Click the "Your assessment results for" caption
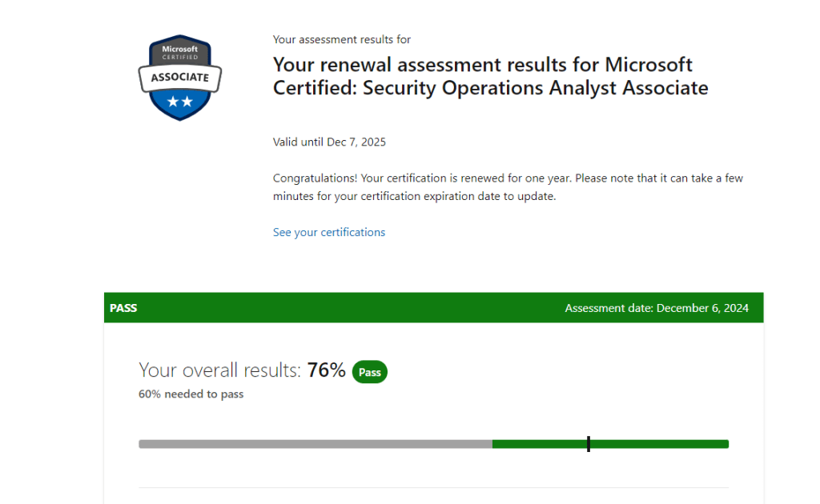Viewport: 820px width, 504px height. coord(342,39)
